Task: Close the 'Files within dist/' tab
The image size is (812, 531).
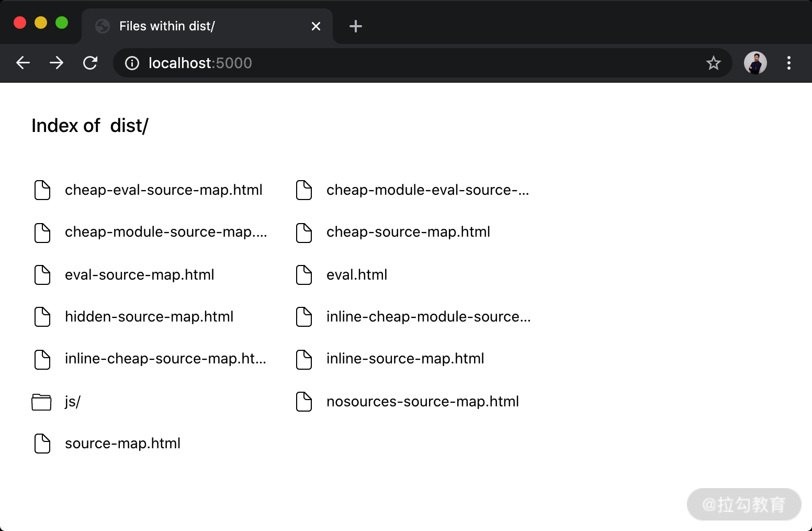Action: [315, 26]
